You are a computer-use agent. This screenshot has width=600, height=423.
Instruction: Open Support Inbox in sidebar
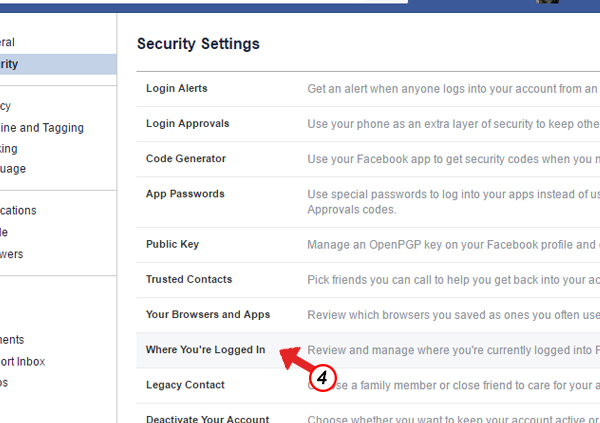(23, 362)
